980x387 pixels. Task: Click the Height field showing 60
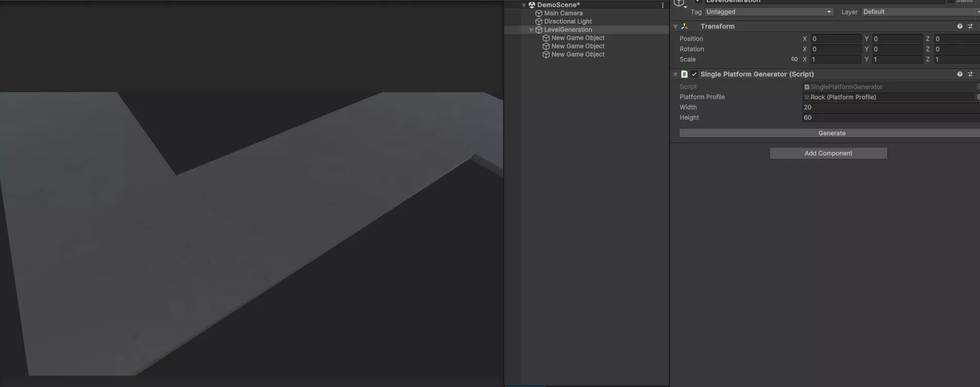(891, 118)
